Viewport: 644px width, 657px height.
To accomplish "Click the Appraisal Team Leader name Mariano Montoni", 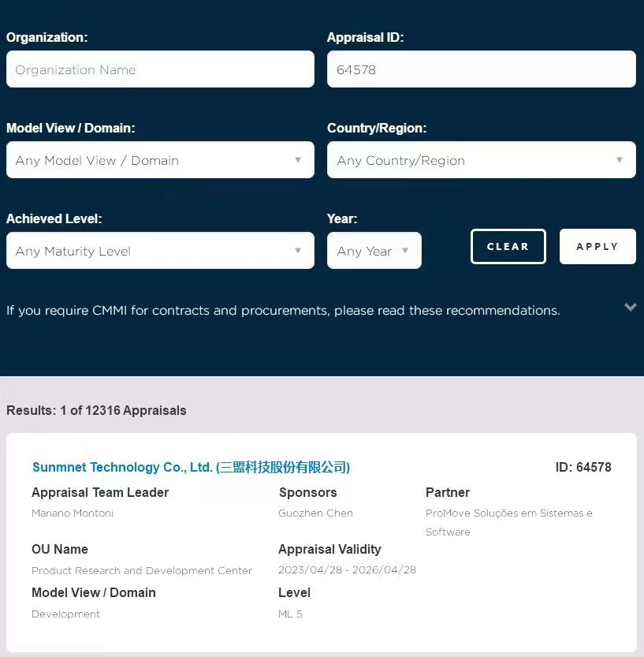I will point(73,513).
